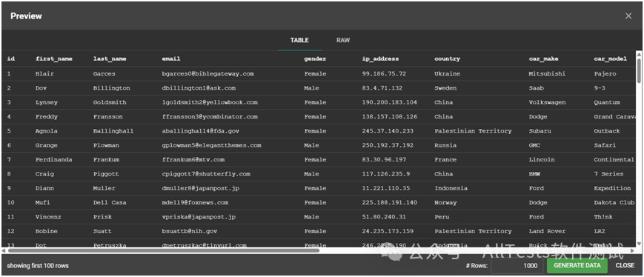Click the France country cell

point(445,160)
